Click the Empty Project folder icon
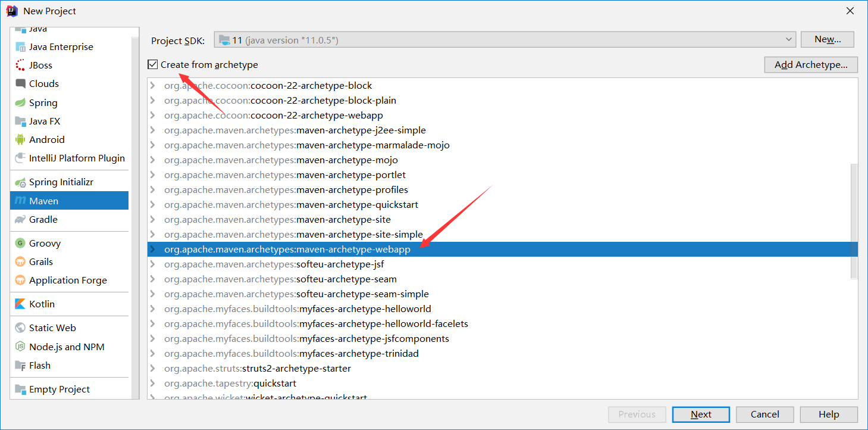 (x=21, y=390)
